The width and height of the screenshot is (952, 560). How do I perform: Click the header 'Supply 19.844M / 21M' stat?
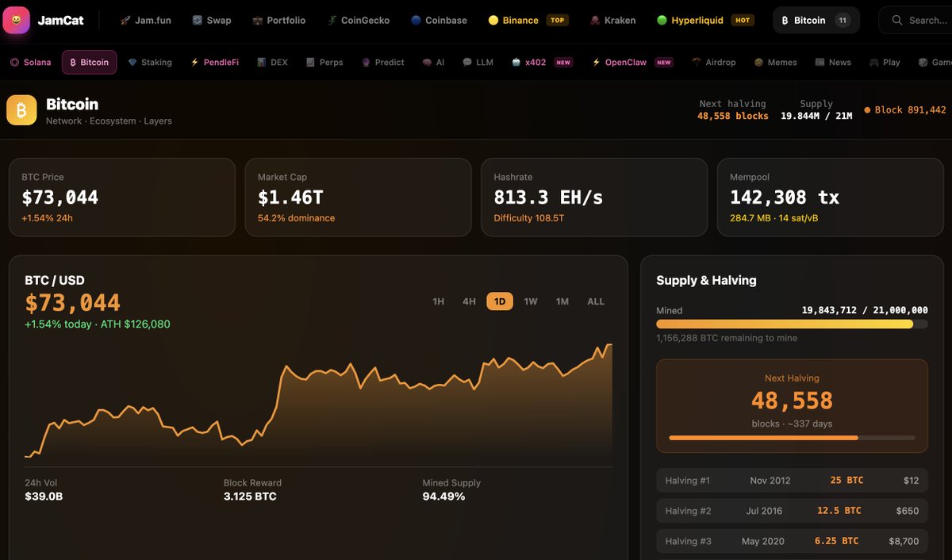[x=816, y=110]
